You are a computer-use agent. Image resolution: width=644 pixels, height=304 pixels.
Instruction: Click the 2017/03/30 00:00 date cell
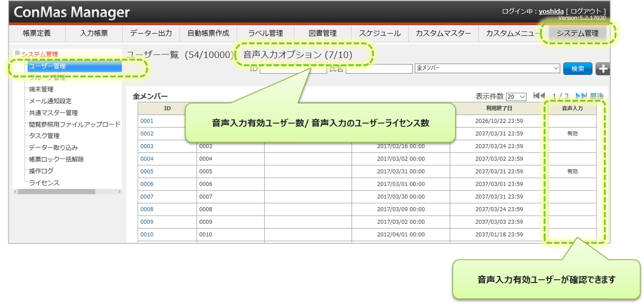(x=401, y=196)
